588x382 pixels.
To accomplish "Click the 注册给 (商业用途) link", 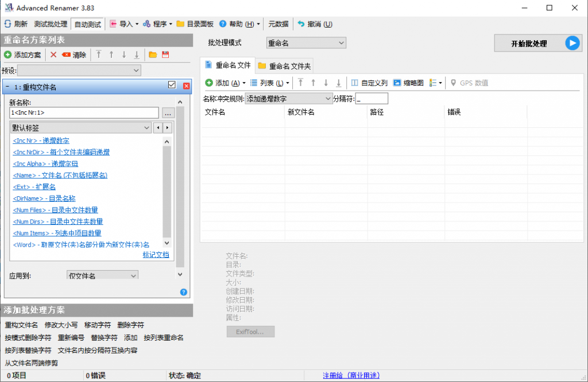I will coord(351,375).
